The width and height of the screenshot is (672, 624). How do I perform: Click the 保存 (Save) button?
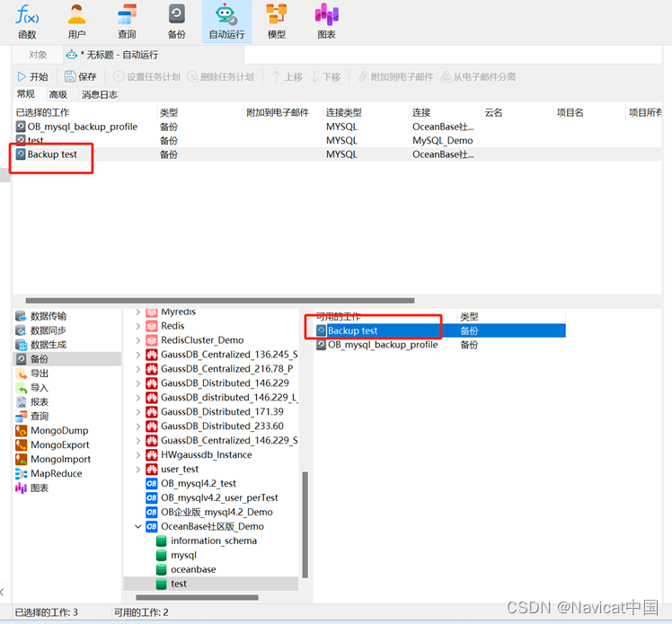[x=81, y=76]
